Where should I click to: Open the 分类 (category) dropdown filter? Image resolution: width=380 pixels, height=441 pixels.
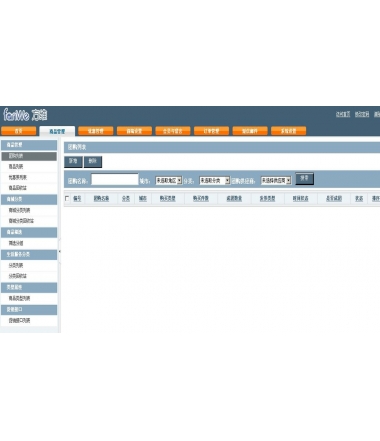pos(215,181)
